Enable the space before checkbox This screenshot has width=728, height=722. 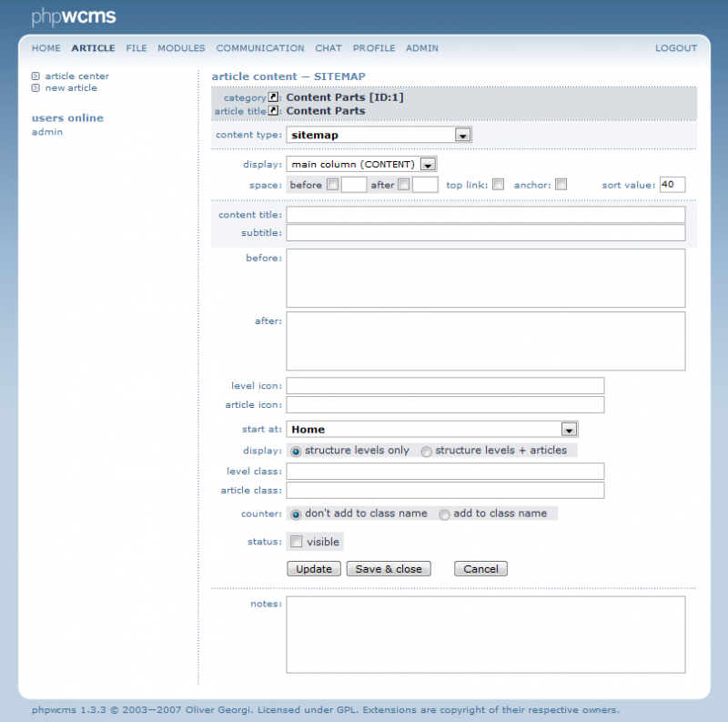(332, 185)
